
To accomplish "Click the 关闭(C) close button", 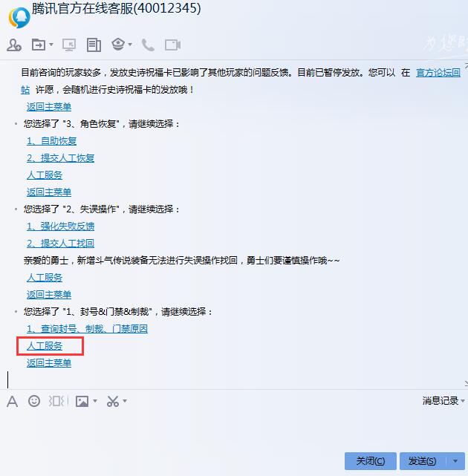I will point(371,461).
